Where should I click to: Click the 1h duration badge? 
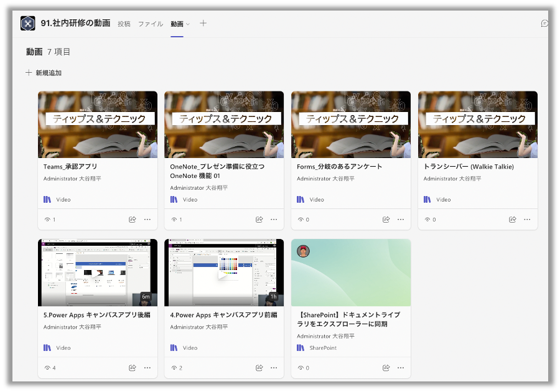273,297
